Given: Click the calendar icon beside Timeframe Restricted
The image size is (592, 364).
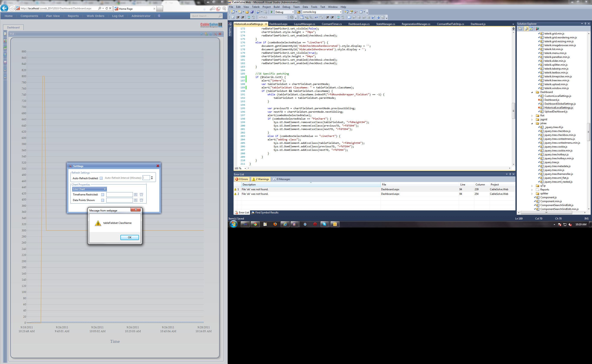Looking at the screenshot, I should point(136,195).
